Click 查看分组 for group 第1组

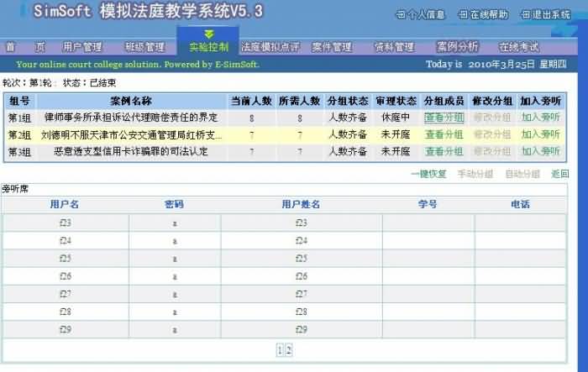click(x=444, y=118)
